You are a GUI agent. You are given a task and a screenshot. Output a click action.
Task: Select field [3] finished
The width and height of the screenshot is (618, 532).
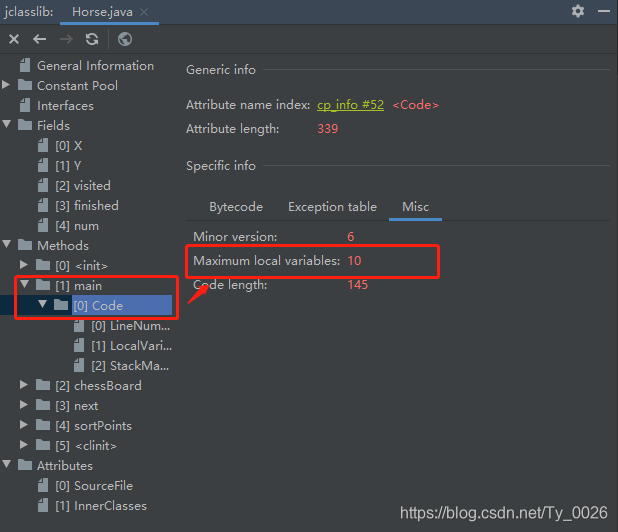pyautogui.click(x=87, y=206)
